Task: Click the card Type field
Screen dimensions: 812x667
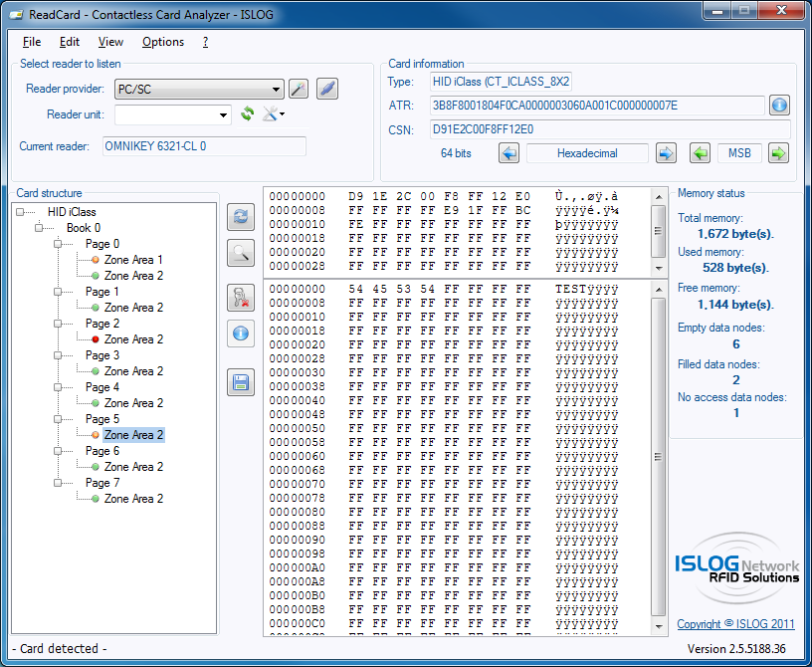Action: tap(501, 82)
